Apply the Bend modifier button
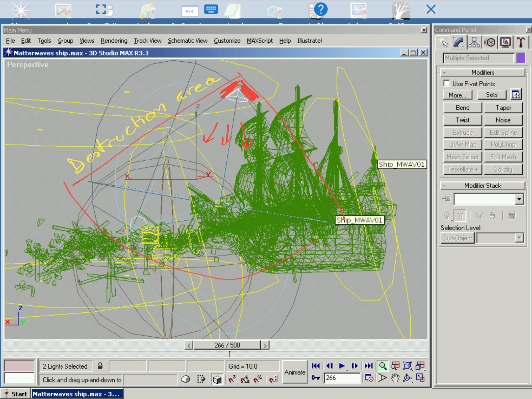 (462, 108)
